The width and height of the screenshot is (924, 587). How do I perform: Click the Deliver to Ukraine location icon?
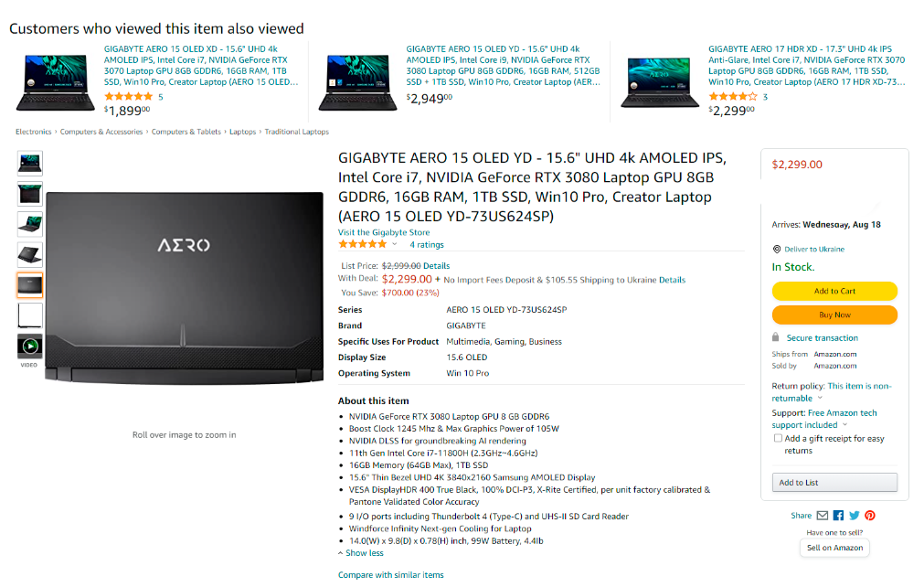(777, 250)
